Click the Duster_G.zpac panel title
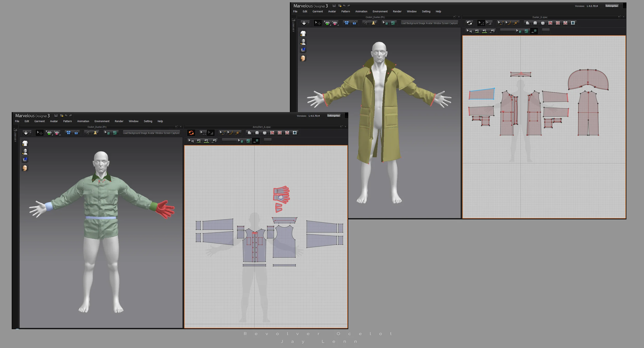The height and width of the screenshot is (348, 644). tap(540, 17)
